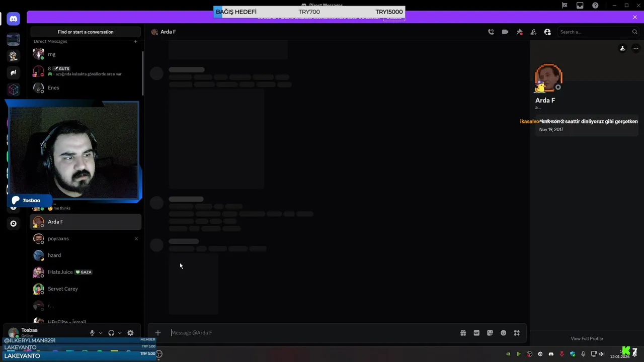
Task: Select the Arda F conversation
Action: click(x=86, y=222)
